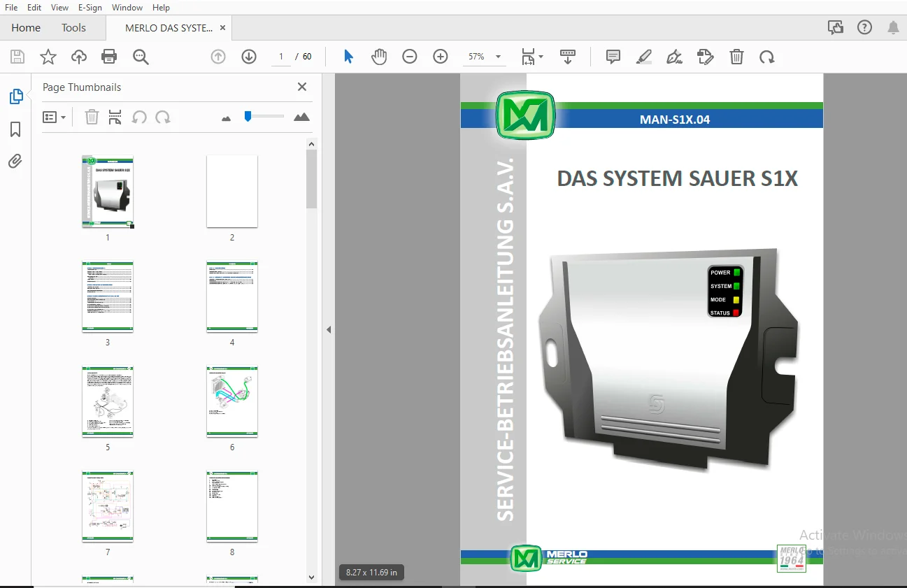Select page 1 thumbnail
This screenshot has width=907, height=588.
tap(108, 192)
